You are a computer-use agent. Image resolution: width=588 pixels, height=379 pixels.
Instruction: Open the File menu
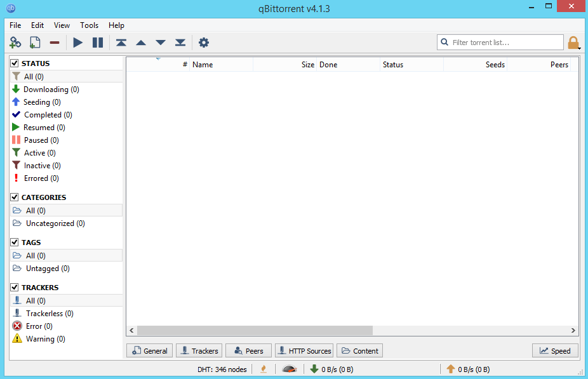pos(15,25)
